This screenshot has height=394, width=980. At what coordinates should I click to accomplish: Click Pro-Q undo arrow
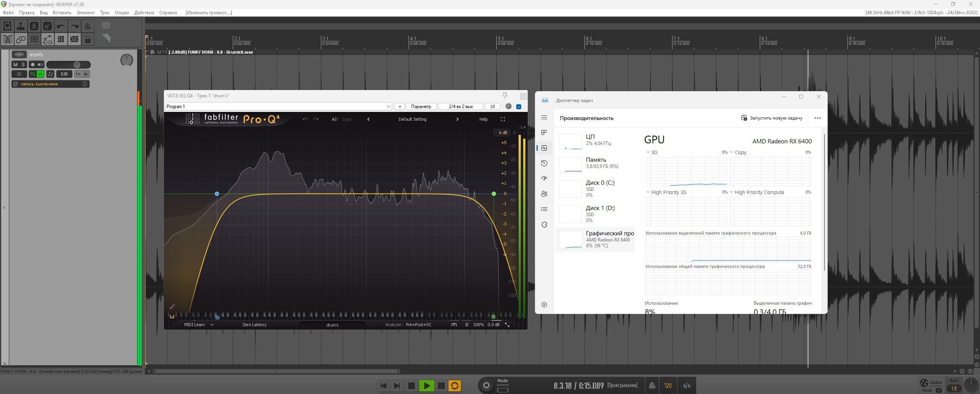click(x=305, y=119)
